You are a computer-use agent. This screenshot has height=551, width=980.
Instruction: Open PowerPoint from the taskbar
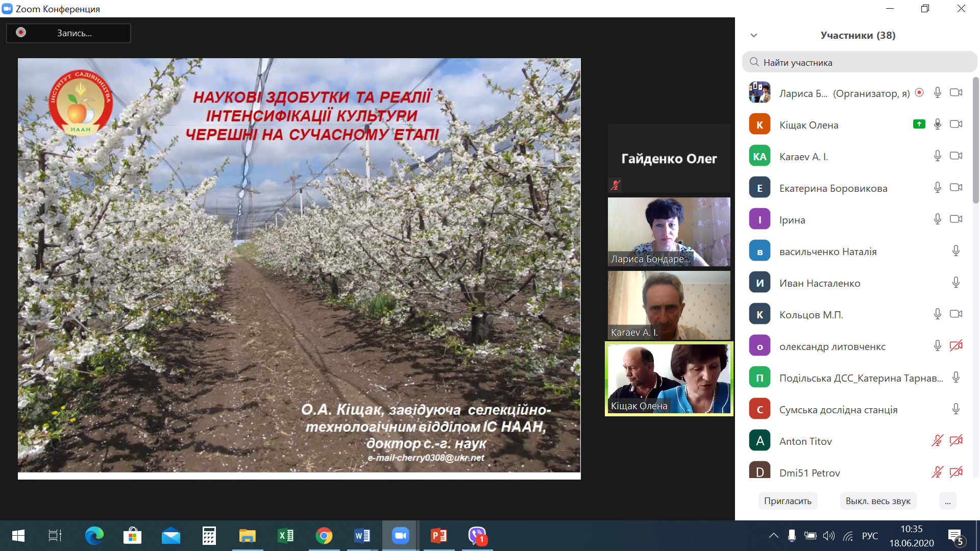pos(439,536)
